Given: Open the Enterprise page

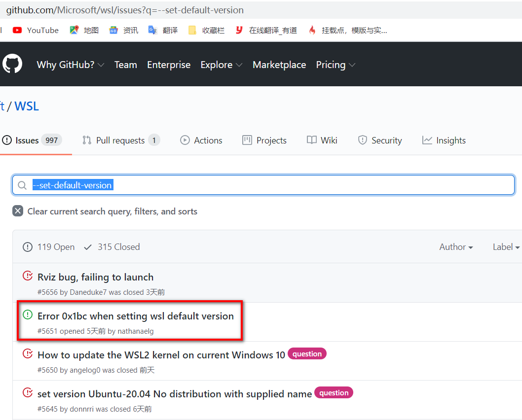Looking at the screenshot, I should (169, 65).
